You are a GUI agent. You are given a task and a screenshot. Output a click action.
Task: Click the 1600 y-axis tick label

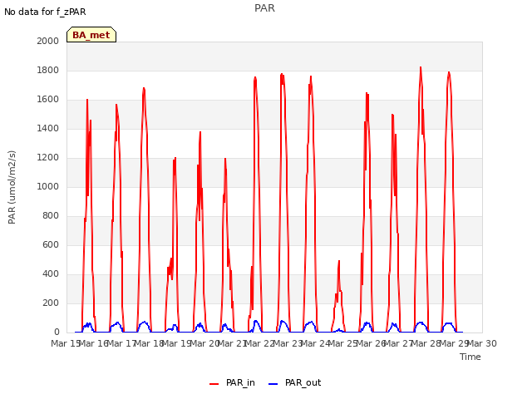click(x=48, y=100)
